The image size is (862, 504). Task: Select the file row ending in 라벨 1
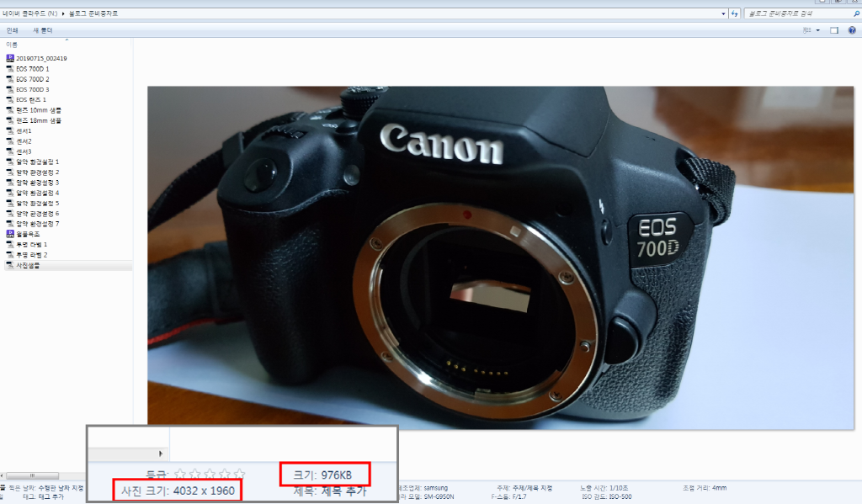pos(31,245)
